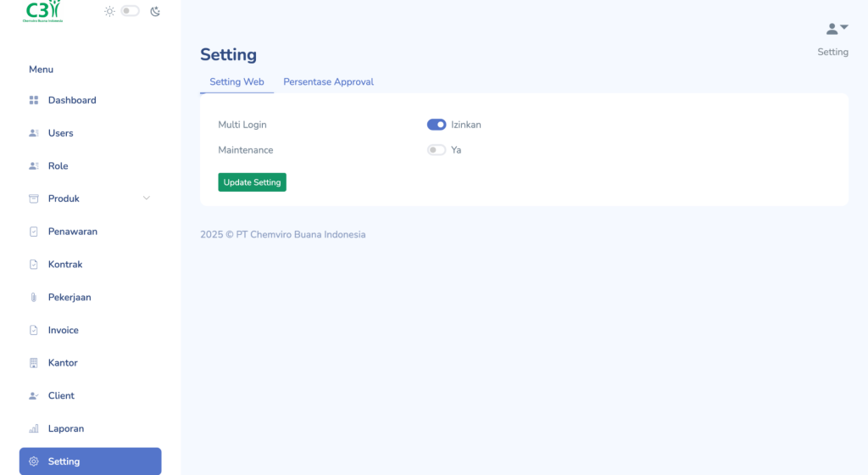Click the Users icon in sidebar
The width and height of the screenshot is (868, 475).
point(34,133)
